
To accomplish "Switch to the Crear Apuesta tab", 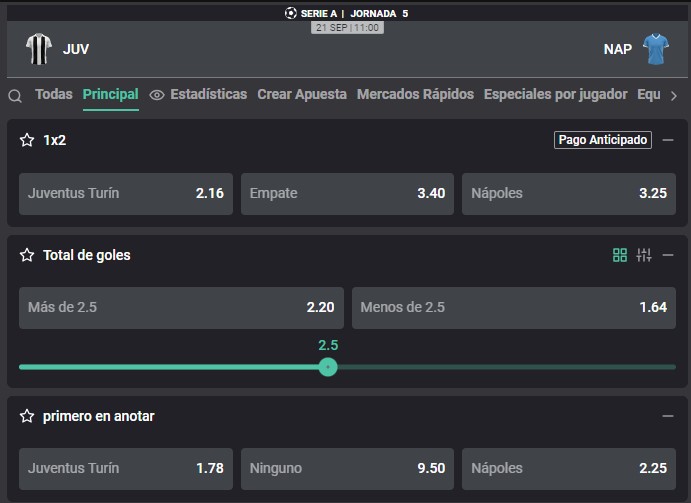I will [302, 94].
